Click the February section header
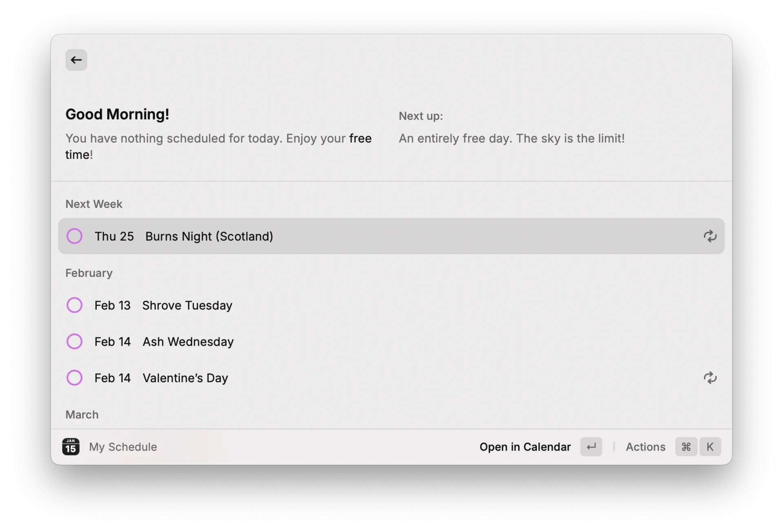 (x=89, y=273)
